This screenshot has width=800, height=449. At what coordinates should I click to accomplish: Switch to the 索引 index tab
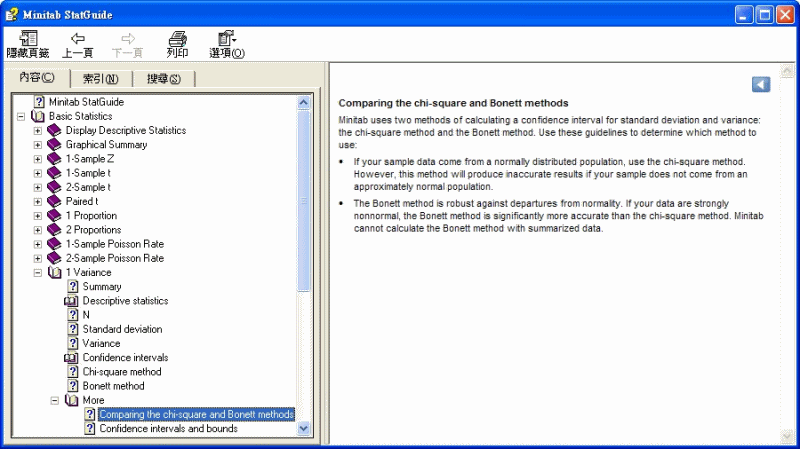pos(101,79)
